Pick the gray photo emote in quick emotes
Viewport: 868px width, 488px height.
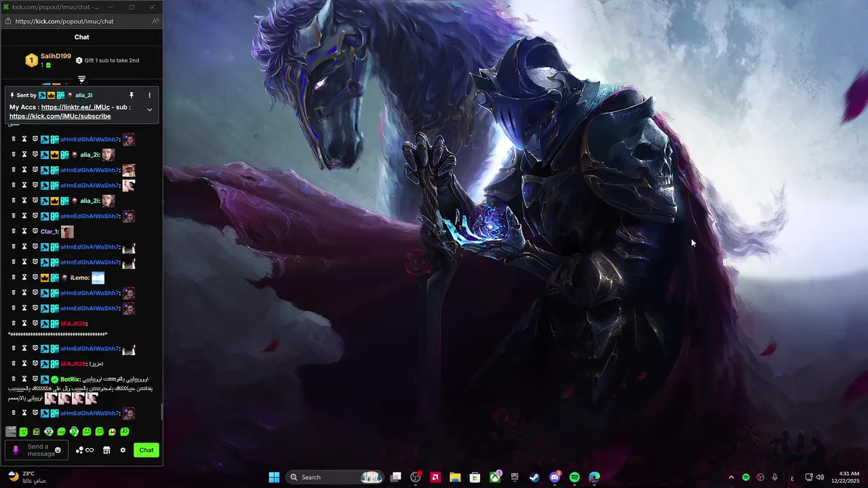click(11, 431)
